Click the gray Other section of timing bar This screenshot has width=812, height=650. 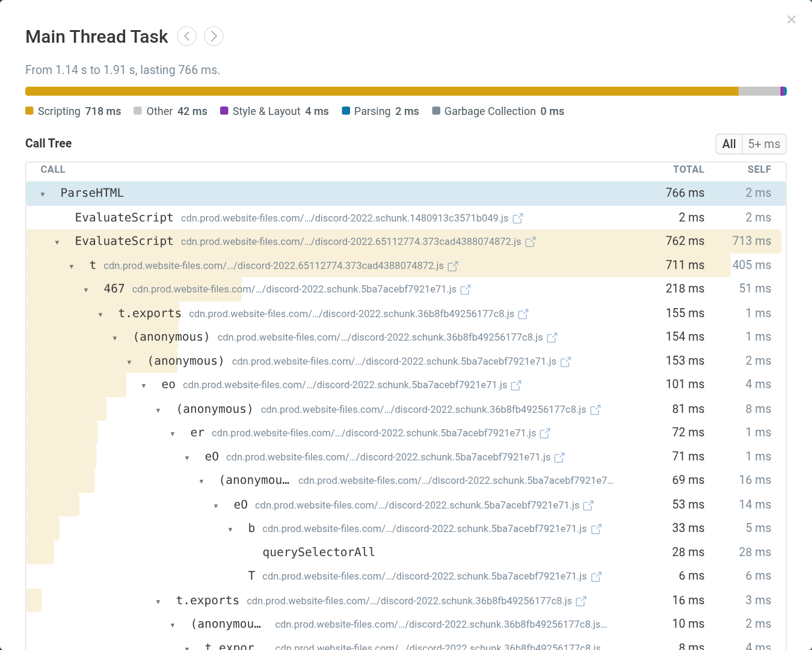759,91
